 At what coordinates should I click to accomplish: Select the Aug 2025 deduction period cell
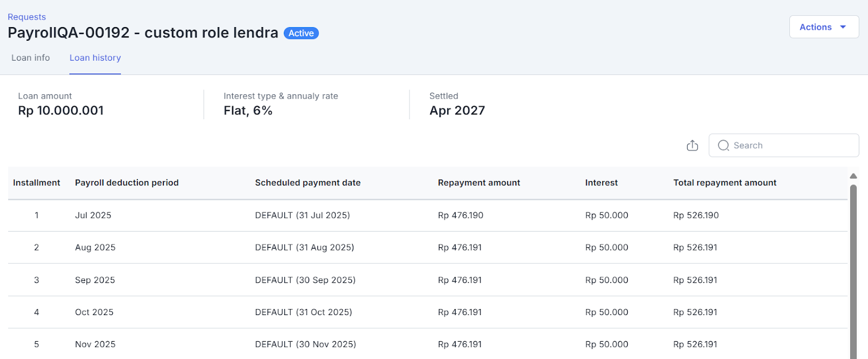[x=95, y=247]
